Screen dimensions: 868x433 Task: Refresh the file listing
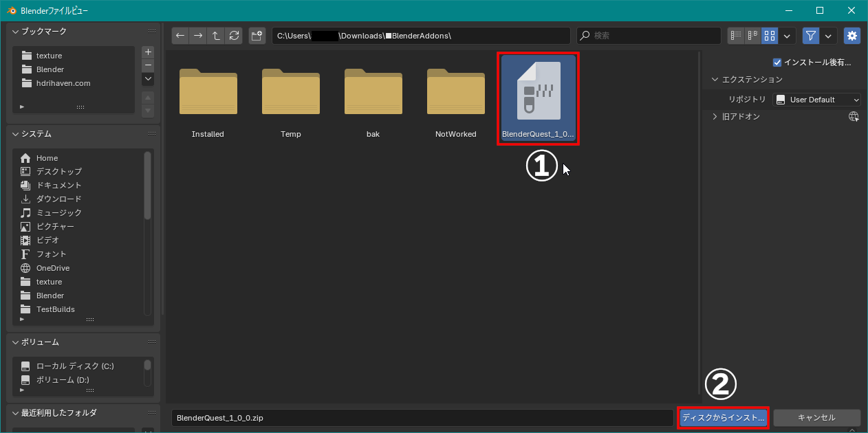pos(233,36)
